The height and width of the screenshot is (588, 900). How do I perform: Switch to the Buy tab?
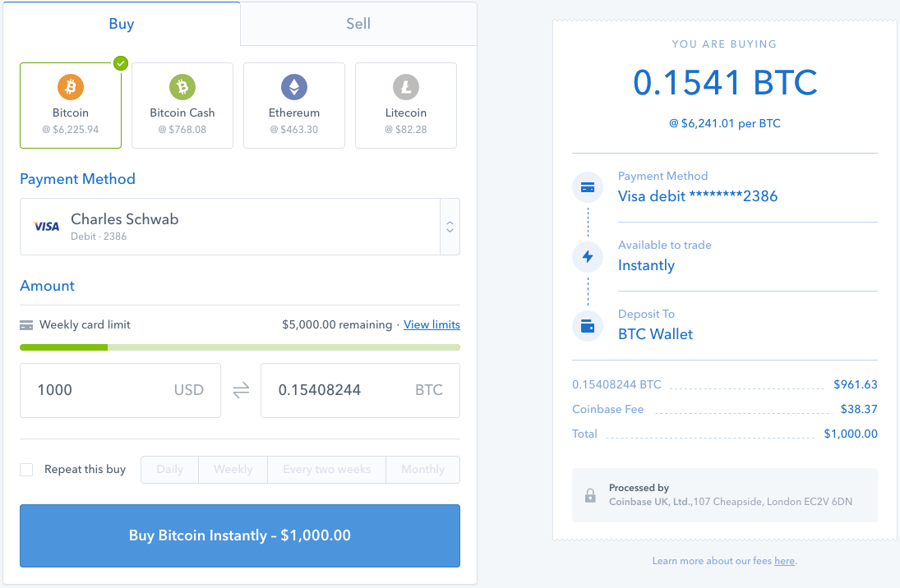pyautogui.click(x=122, y=24)
